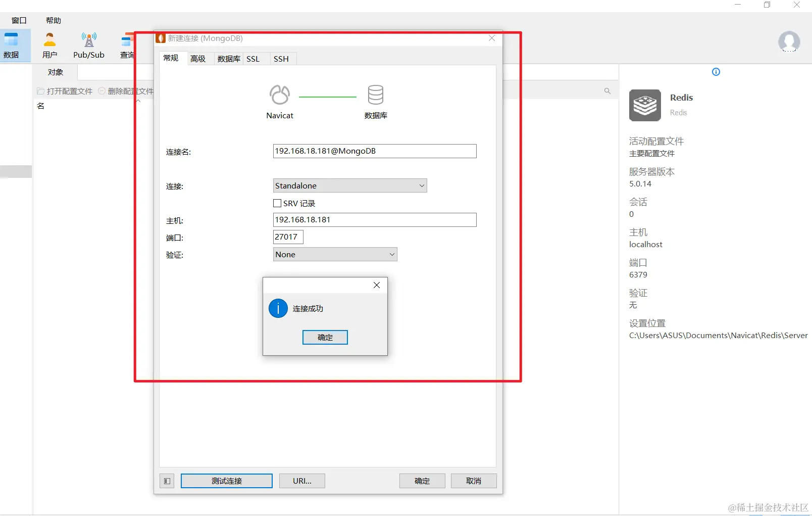Select the 对象 tab in main window
The height and width of the screenshot is (516, 812).
click(56, 72)
